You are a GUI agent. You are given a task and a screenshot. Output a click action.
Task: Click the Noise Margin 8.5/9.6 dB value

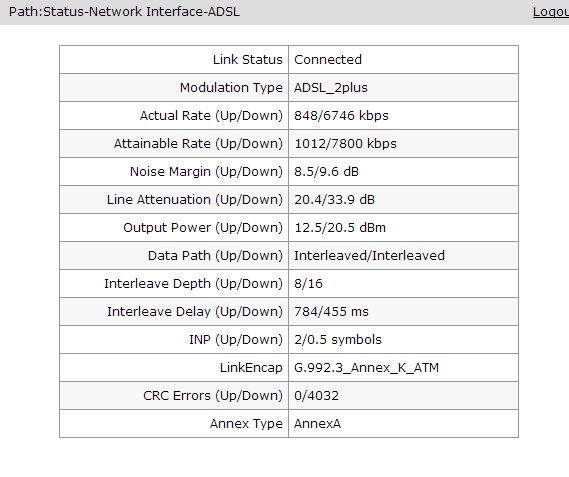(x=326, y=171)
